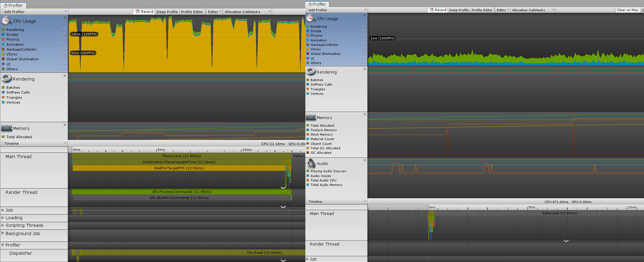Close the Memory module in right Profiler

[x=364, y=114]
